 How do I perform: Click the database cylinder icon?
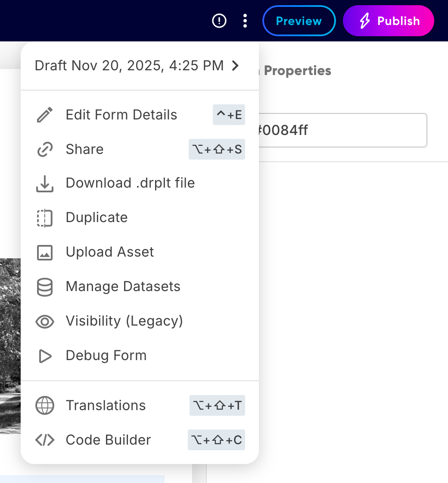[x=45, y=287]
